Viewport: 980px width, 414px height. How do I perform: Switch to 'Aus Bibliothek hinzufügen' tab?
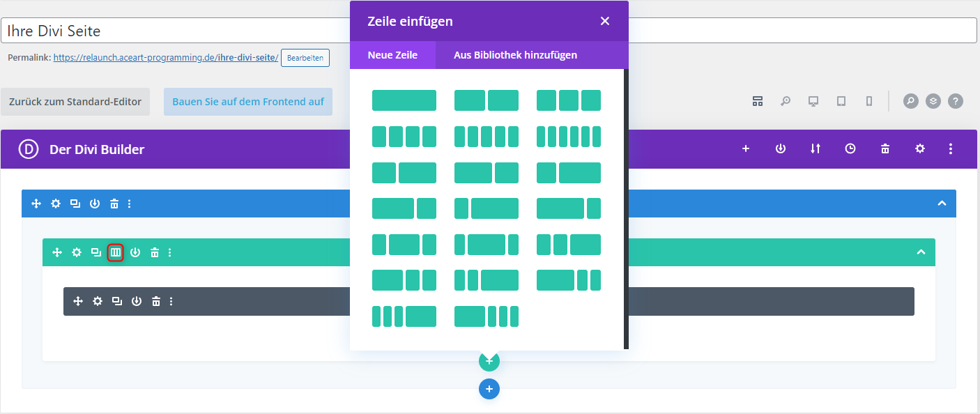coord(515,55)
